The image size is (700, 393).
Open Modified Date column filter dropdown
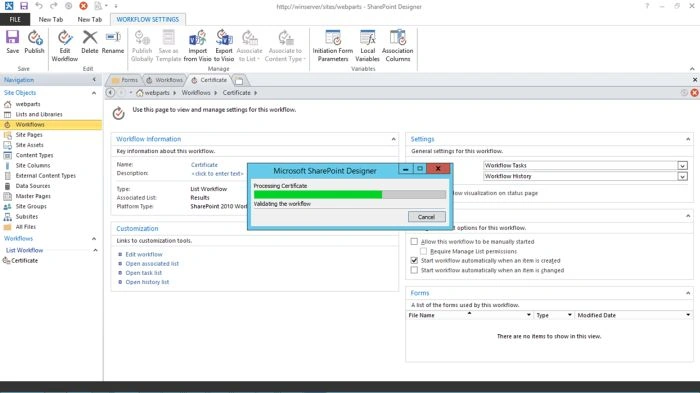(x=688, y=315)
